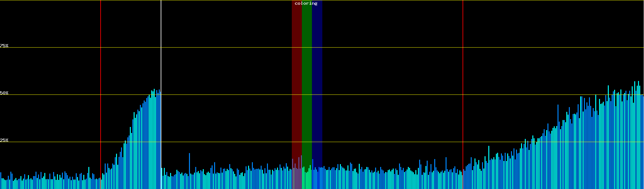
Task: Click the blue coloring band
Action: (317, 79)
